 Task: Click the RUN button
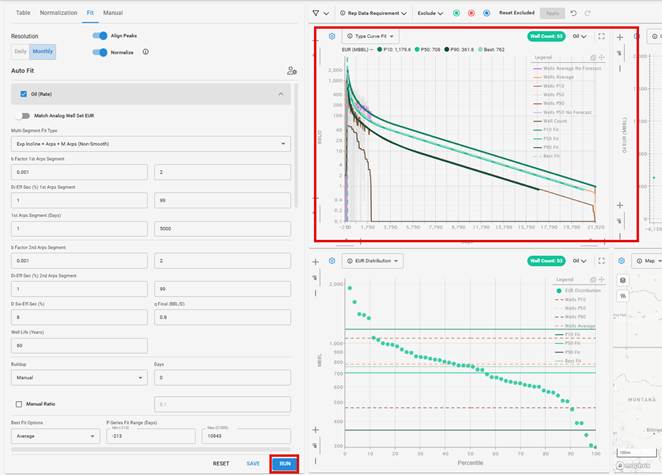[x=285, y=464]
